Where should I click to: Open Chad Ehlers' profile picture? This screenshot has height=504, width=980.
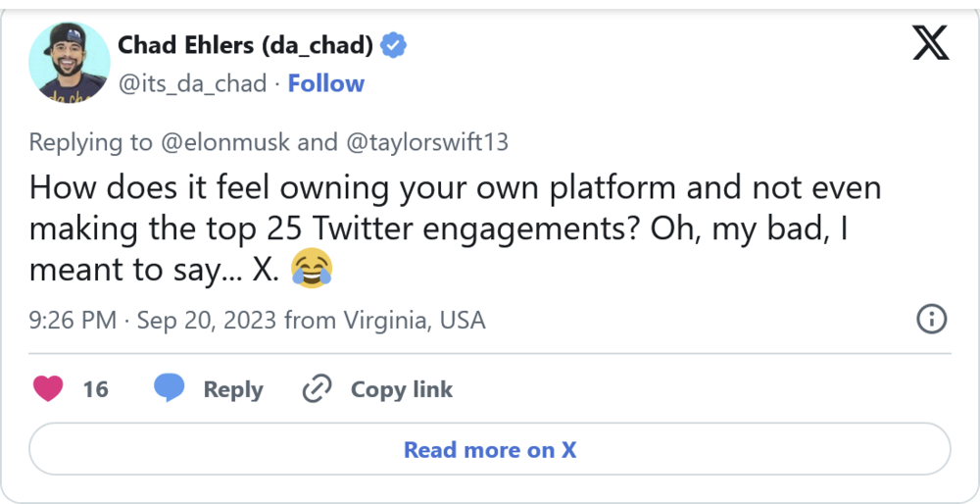(x=69, y=61)
